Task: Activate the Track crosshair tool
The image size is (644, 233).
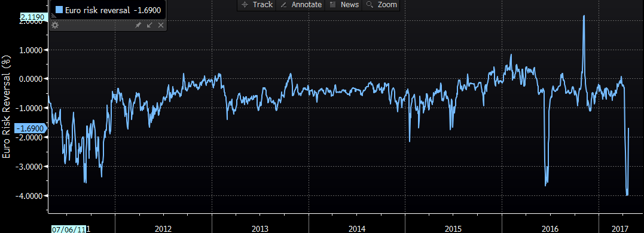Action: pos(257,5)
